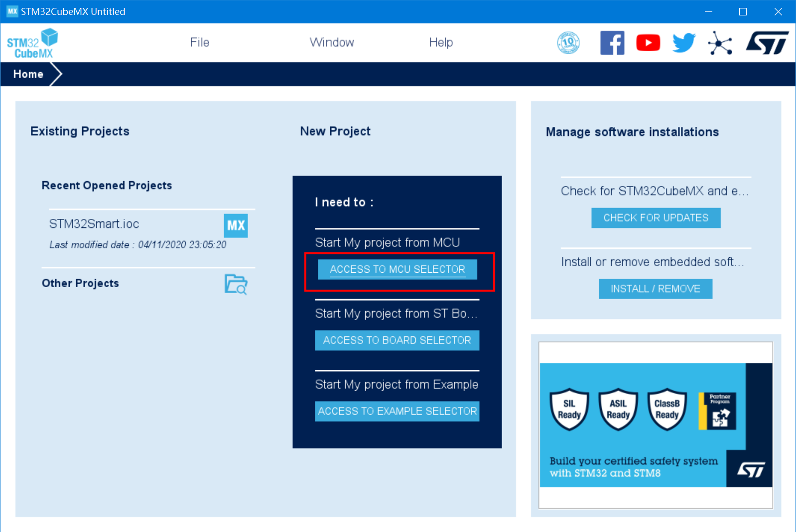This screenshot has width=796, height=532.
Task: Click ACCESS TO BOARD SELECTOR button
Action: (x=397, y=340)
